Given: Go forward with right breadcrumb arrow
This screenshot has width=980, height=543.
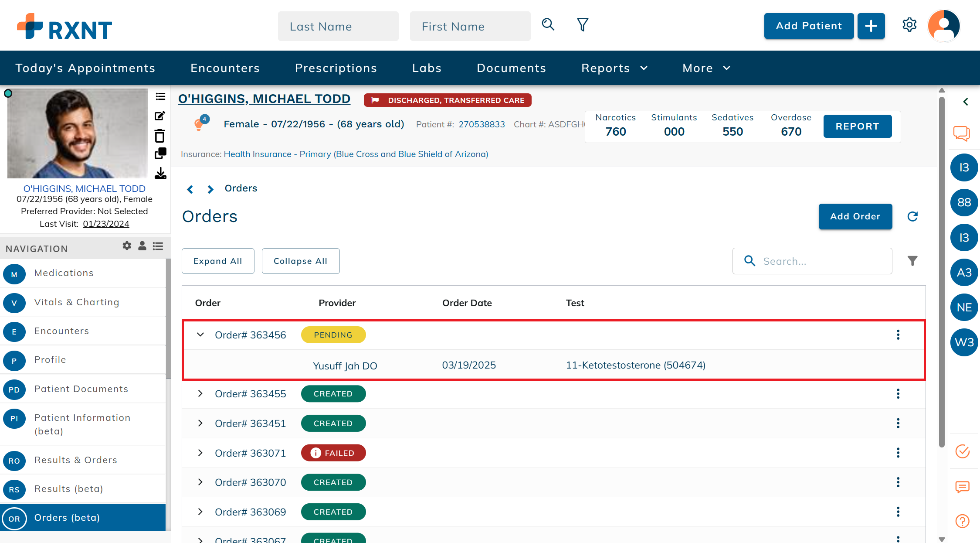Looking at the screenshot, I should [210, 189].
